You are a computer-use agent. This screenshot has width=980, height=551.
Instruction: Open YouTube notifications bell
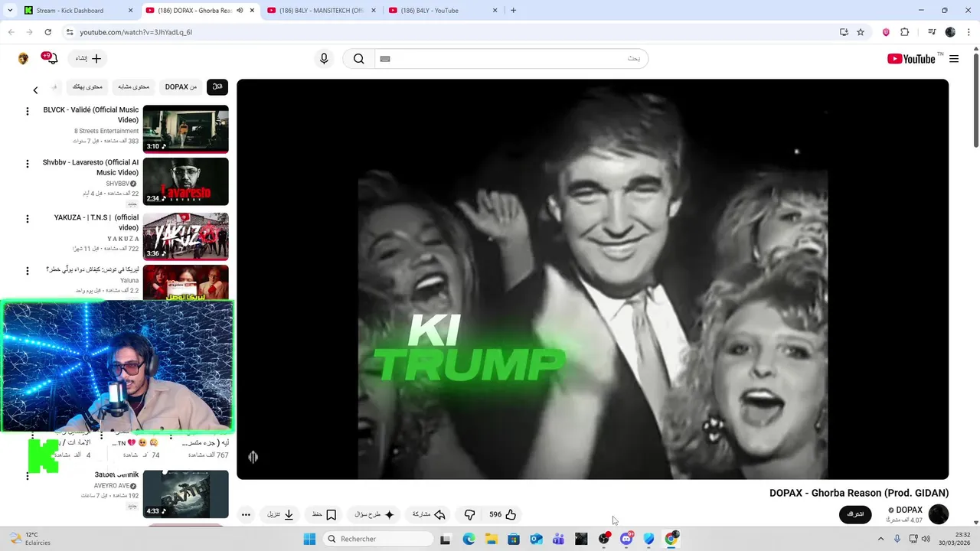(x=51, y=59)
